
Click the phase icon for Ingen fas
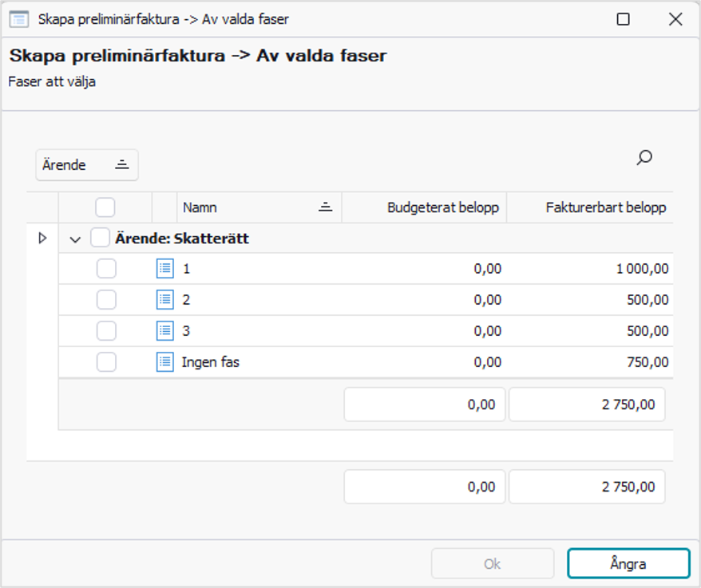[165, 362]
